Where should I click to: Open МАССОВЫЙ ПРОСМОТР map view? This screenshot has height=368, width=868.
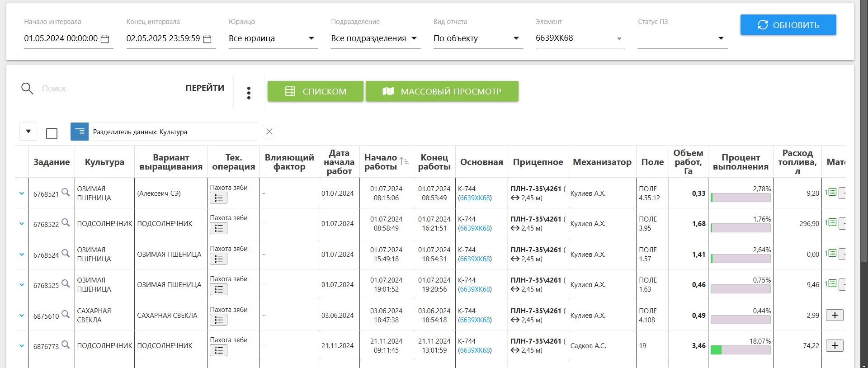(x=442, y=91)
